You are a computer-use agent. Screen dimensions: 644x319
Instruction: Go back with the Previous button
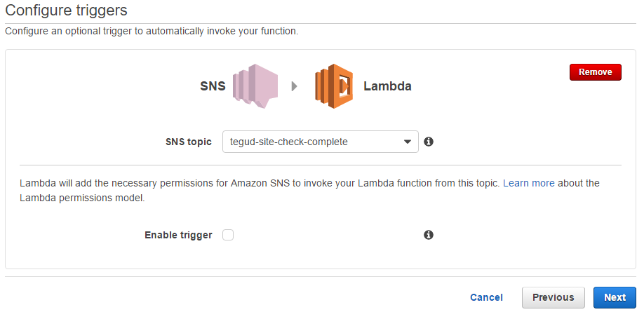pyautogui.click(x=553, y=297)
